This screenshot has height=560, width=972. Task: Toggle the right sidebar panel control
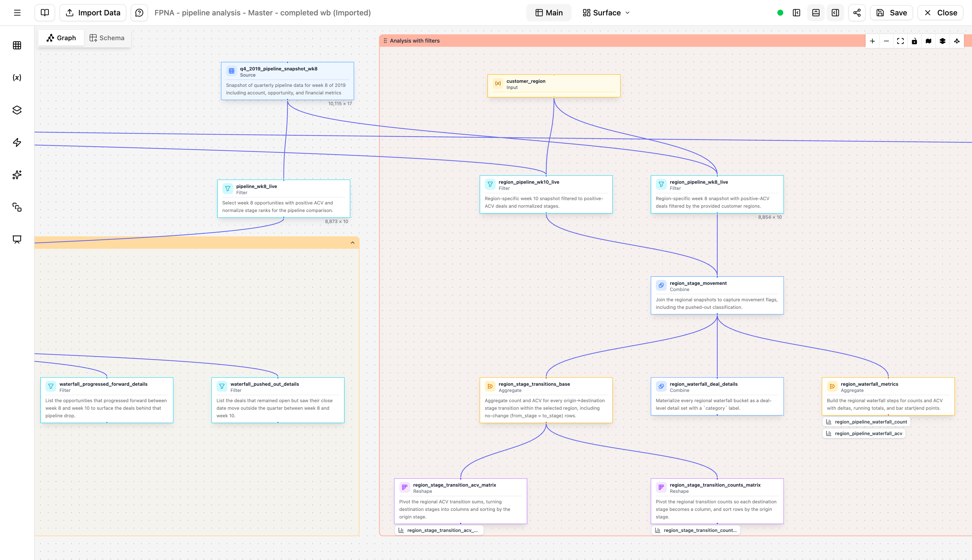[x=835, y=12]
